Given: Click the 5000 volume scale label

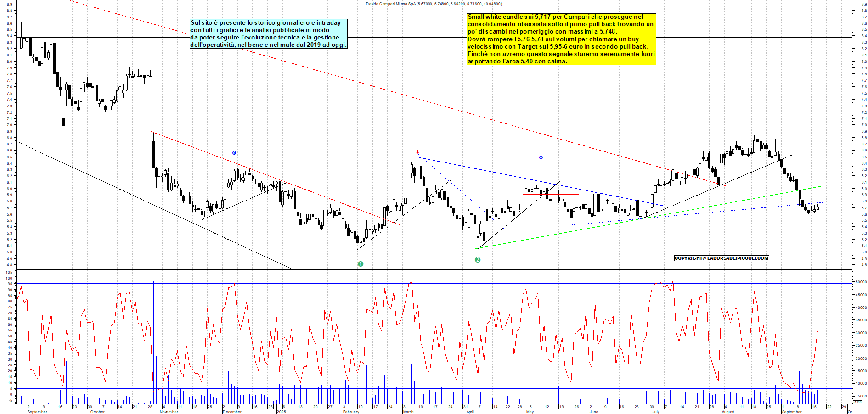Looking at the screenshot, I should (x=862, y=396).
